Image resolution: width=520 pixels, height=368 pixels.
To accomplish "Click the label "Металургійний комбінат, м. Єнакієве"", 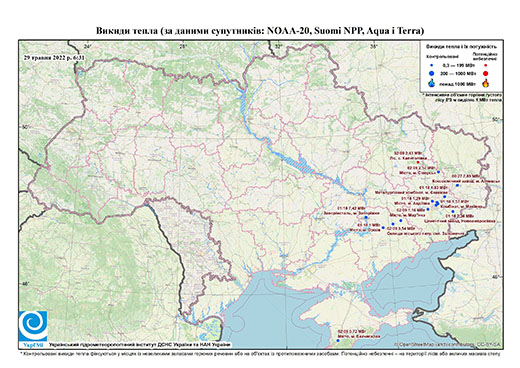I will 411,193.
